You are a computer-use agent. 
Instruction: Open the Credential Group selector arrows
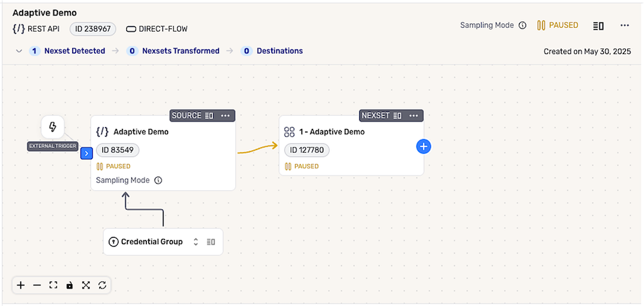(x=196, y=242)
